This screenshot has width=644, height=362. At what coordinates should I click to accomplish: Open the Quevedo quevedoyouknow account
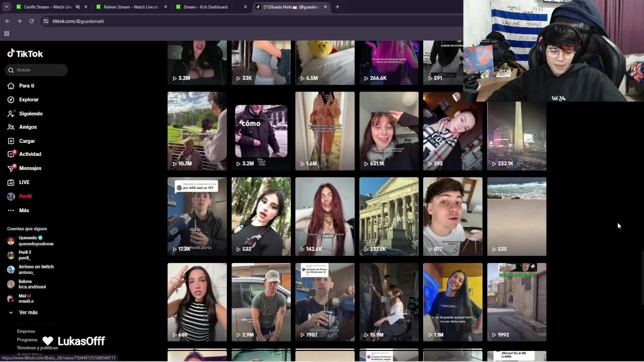point(31,241)
